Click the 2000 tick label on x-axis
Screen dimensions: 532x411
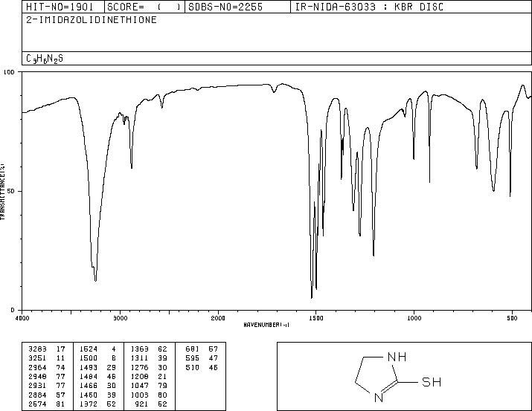pyautogui.click(x=218, y=318)
